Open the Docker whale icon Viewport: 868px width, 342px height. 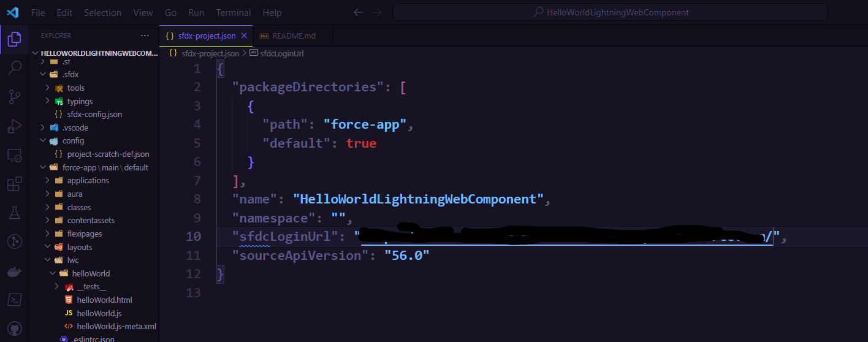click(14, 271)
